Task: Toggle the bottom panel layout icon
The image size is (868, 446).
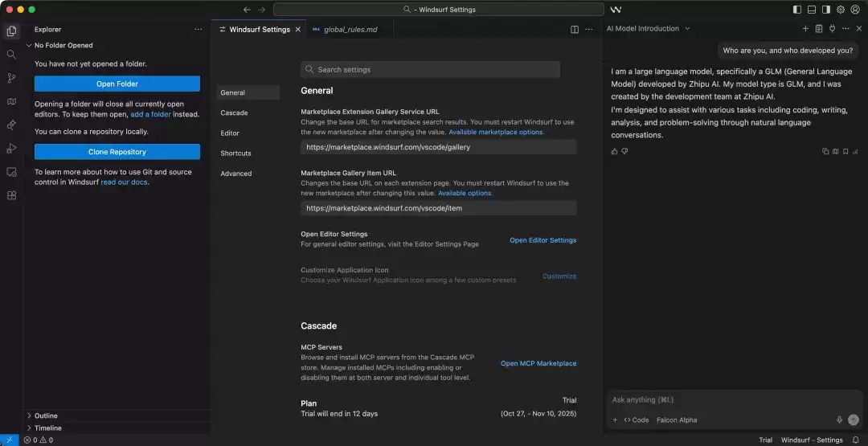Action: click(x=812, y=10)
